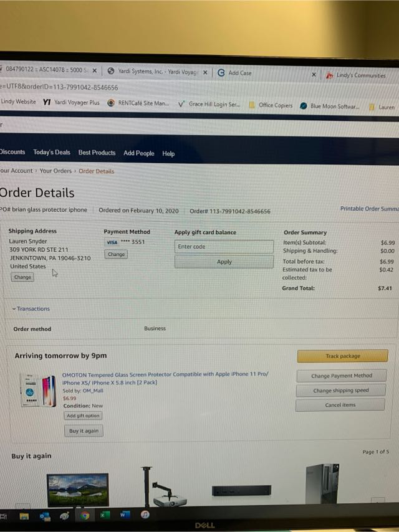Go to Your Orders breadcrumb
Image resolution: width=399 pixels, height=532 pixels.
click(x=55, y=171)
